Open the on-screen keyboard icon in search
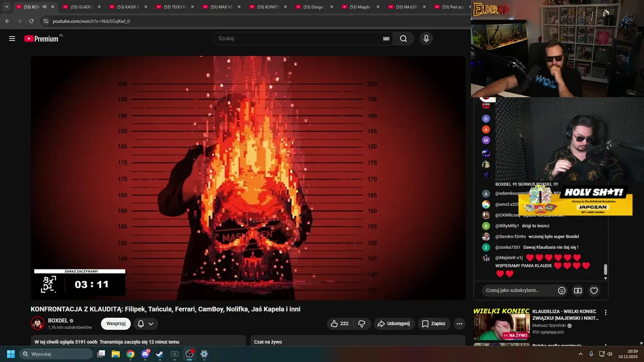Image resolution: width=644 pixels, height=362 pixels. (386, 39)
